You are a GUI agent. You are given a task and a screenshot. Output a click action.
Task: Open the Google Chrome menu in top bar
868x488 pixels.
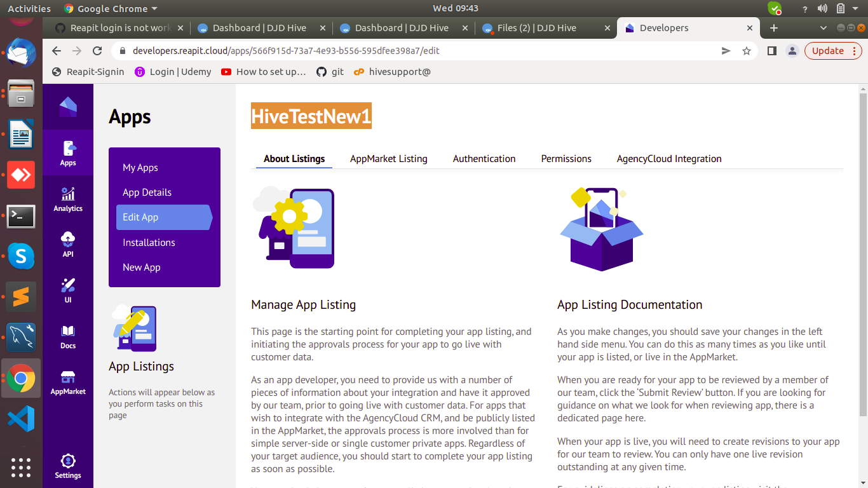pyautogui.click(x=110, y=8)
